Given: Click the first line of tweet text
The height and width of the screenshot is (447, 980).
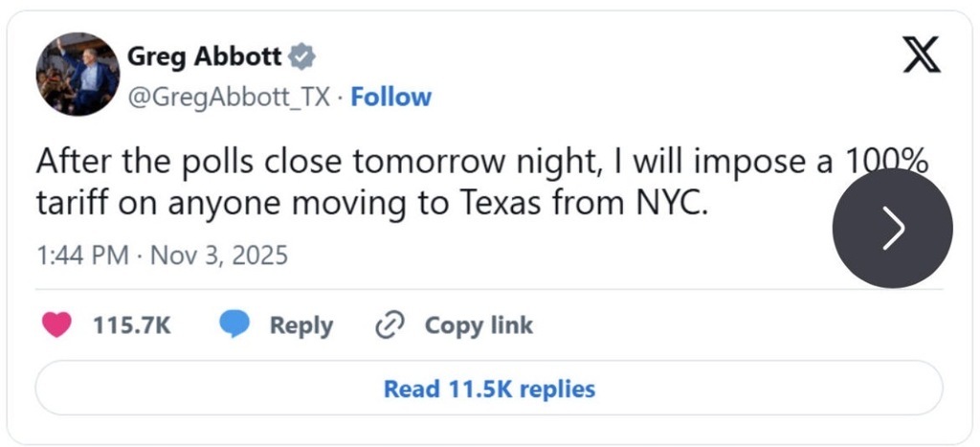Looking at the screenshot, I should pyautogui.click(x=431, y=163).
